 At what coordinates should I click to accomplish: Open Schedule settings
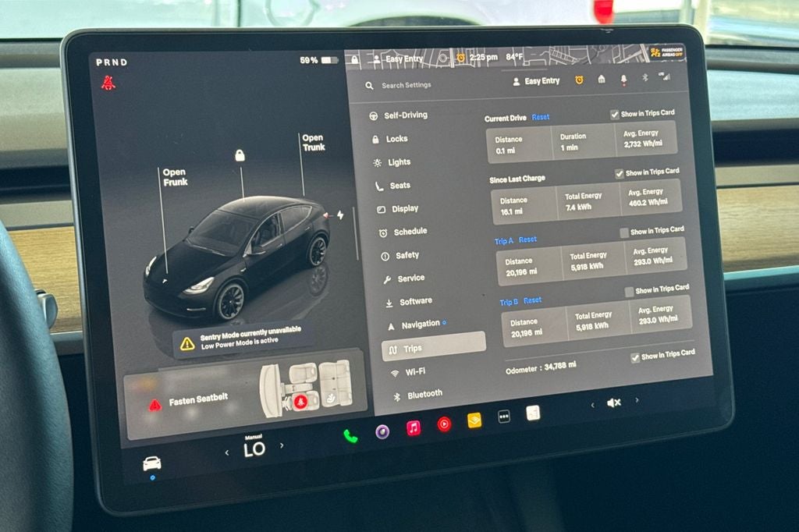403,232
